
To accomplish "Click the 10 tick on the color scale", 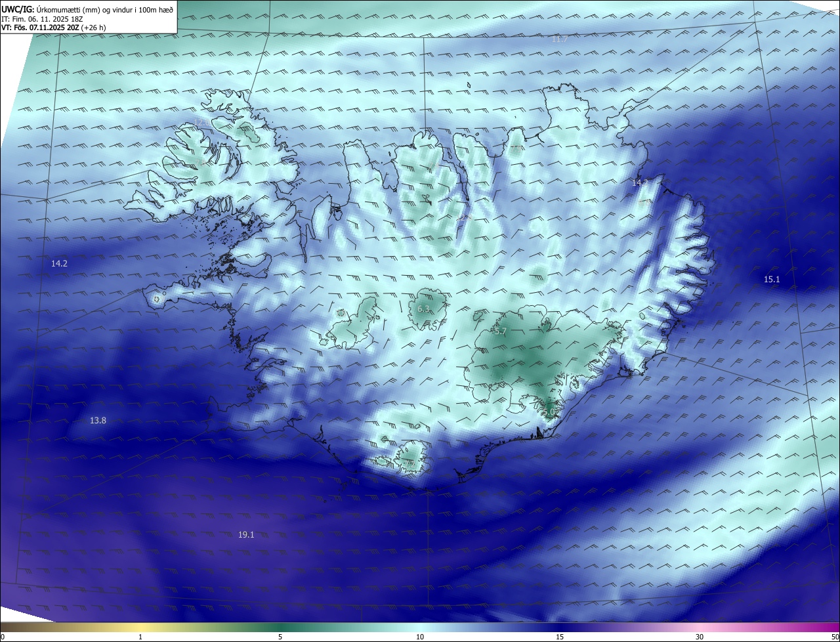I will [420, 637].
